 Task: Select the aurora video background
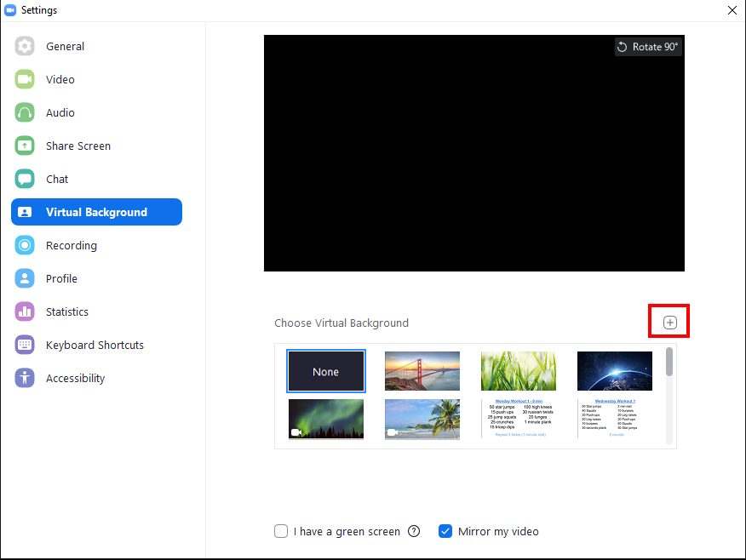pos(326,419)
